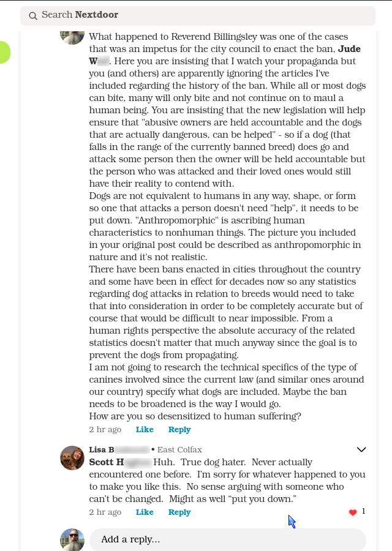Click your avatar beside the reply box
This screenshot has width=392, height=551.
(x=72, y=539)
